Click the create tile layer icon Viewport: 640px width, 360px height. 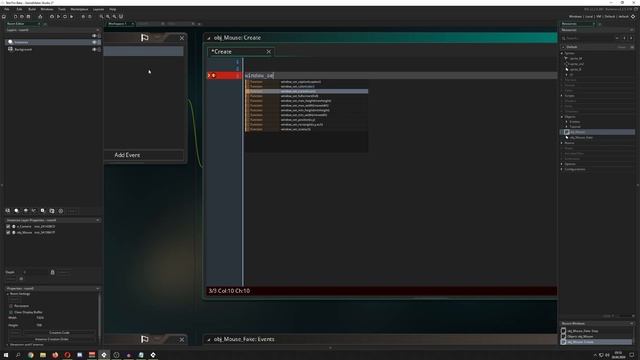25,211
